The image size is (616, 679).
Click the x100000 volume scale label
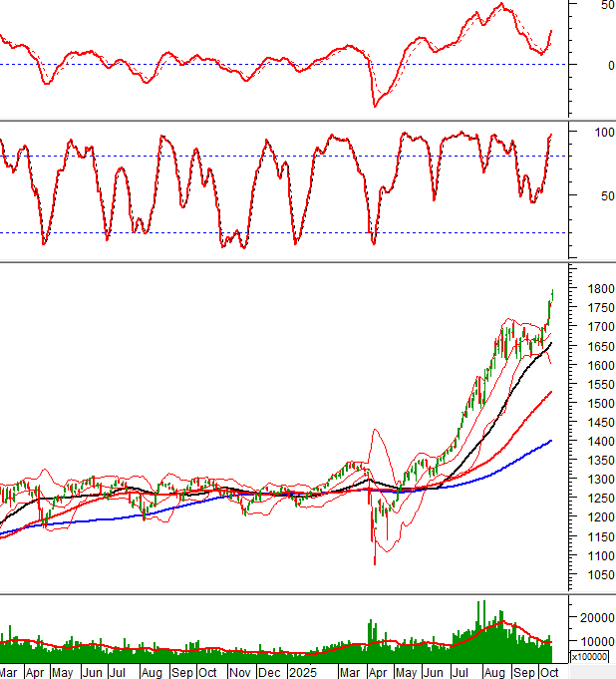[x=588, y=657]
